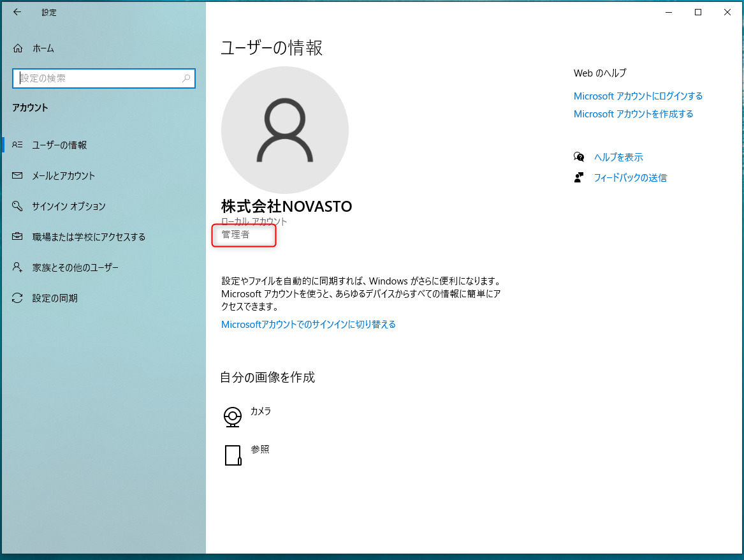The width and height of the screenshot is (744, 560).
Task: Click the account name 株式会社NOVASTO
Action: coord(287,206)
